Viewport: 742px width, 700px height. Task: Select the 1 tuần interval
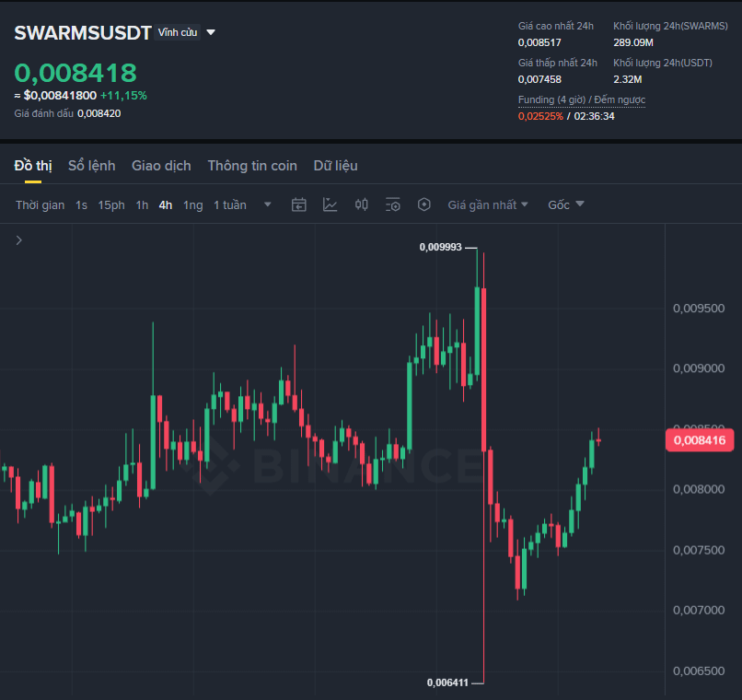230,205
